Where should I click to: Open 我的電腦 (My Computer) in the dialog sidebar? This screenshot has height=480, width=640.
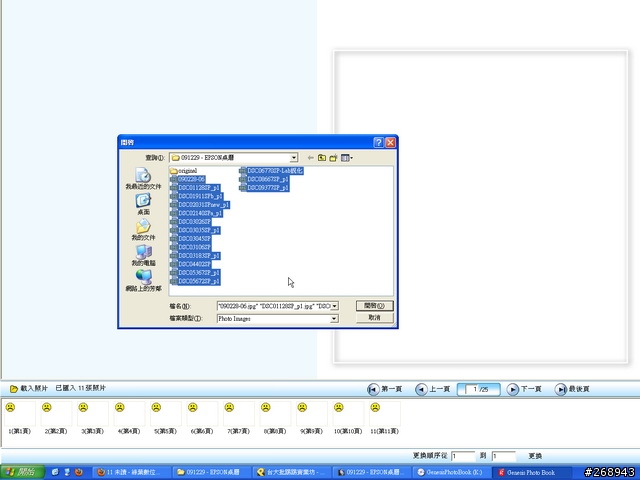(143, 255)
